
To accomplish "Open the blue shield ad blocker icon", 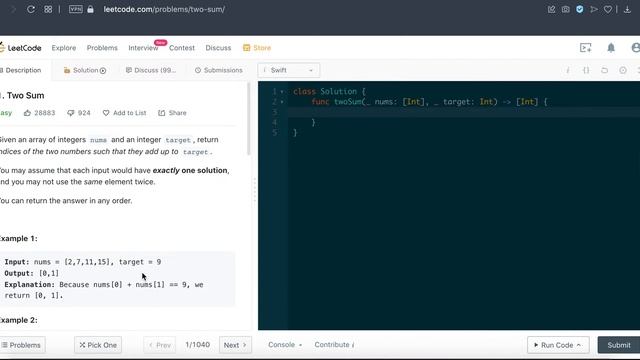I will [x=580, y=9].
